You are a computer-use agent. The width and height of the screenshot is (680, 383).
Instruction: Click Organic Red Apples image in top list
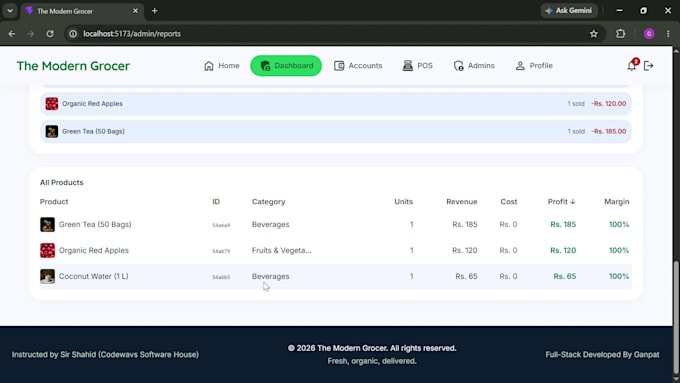(52, 104)
